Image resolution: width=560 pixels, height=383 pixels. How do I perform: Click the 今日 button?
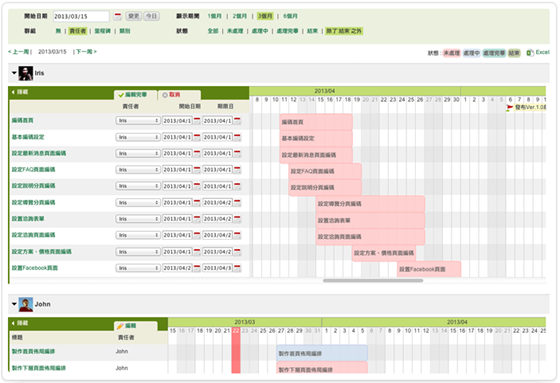tap(151, 16)
